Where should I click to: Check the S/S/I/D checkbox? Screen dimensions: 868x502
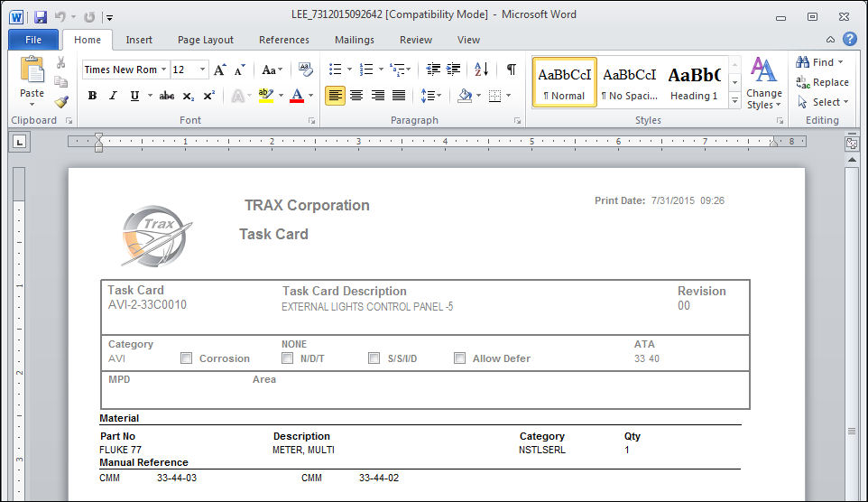click(374, 358)
